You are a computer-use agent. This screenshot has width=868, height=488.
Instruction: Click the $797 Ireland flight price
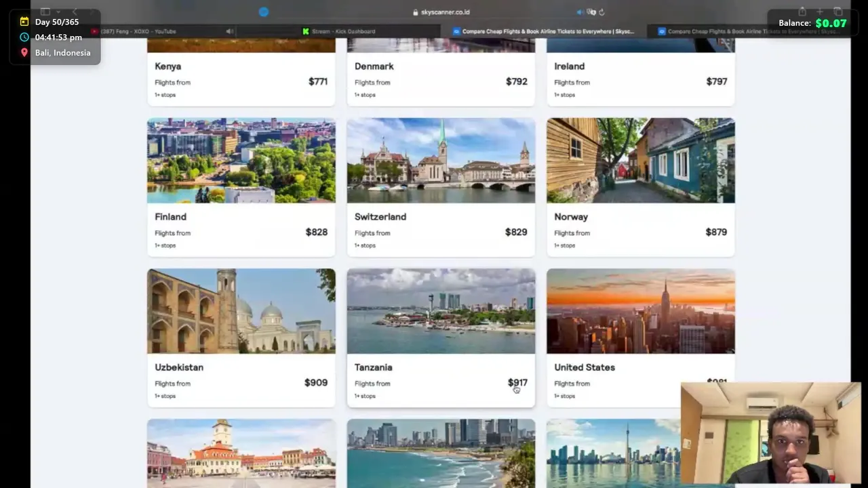tap(717, 81)
